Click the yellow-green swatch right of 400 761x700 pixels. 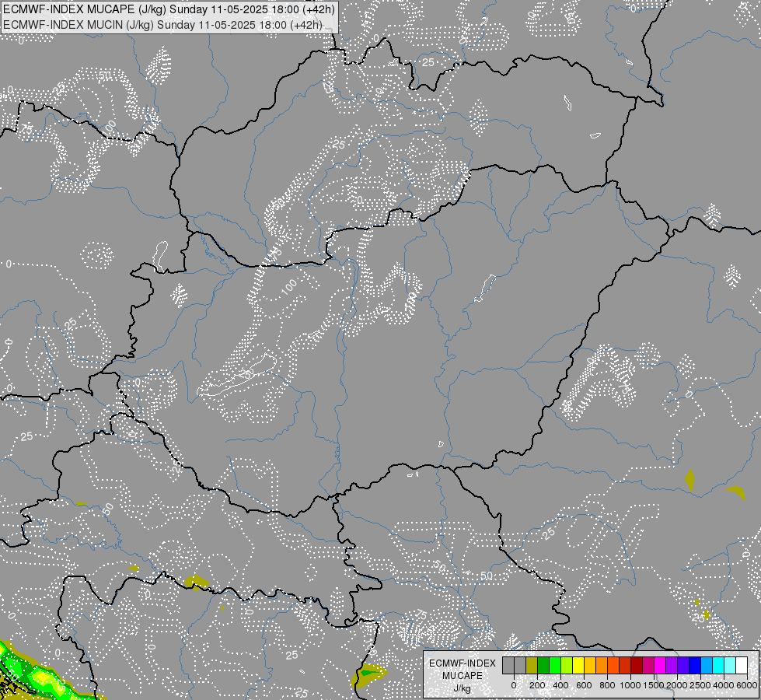click(x=567, y=665)
